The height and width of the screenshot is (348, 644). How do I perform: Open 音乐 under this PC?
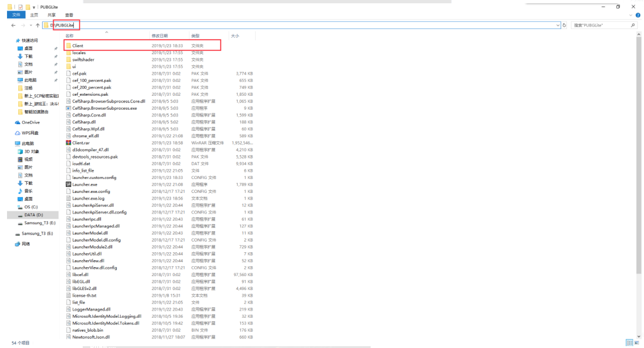pos(28,191)
